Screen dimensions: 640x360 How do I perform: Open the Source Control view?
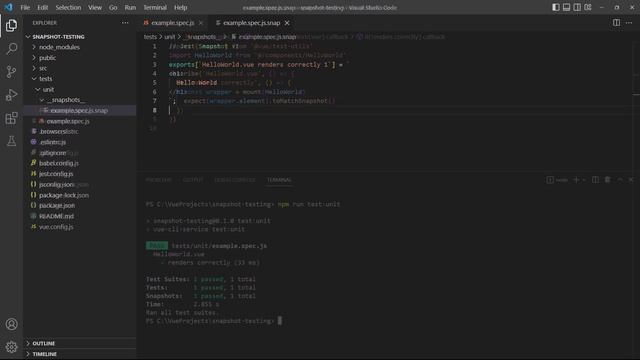click(x=11, y=72)
